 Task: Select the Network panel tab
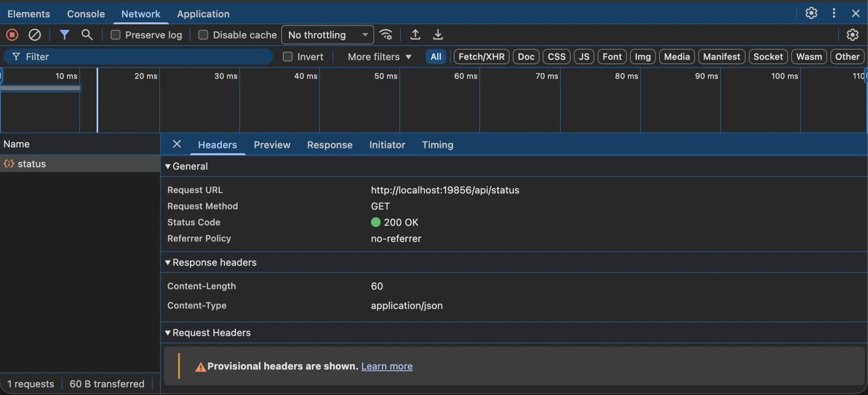141,14
